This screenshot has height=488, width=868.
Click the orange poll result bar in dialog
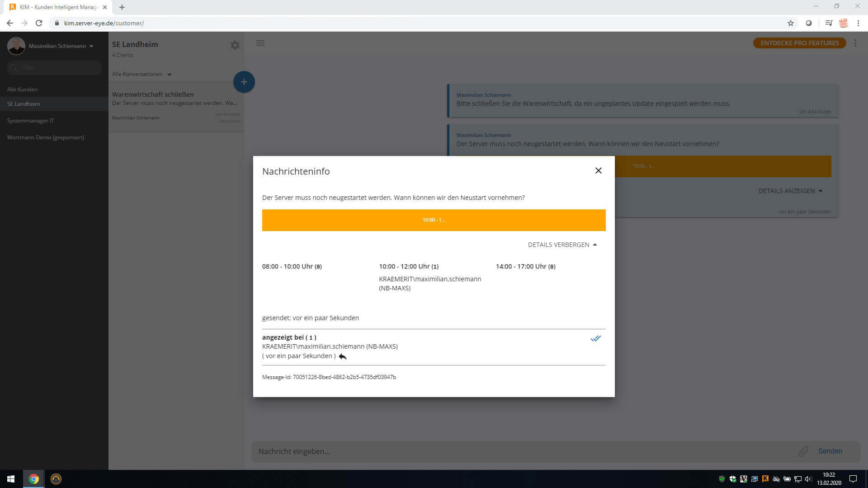pos(434,220)
